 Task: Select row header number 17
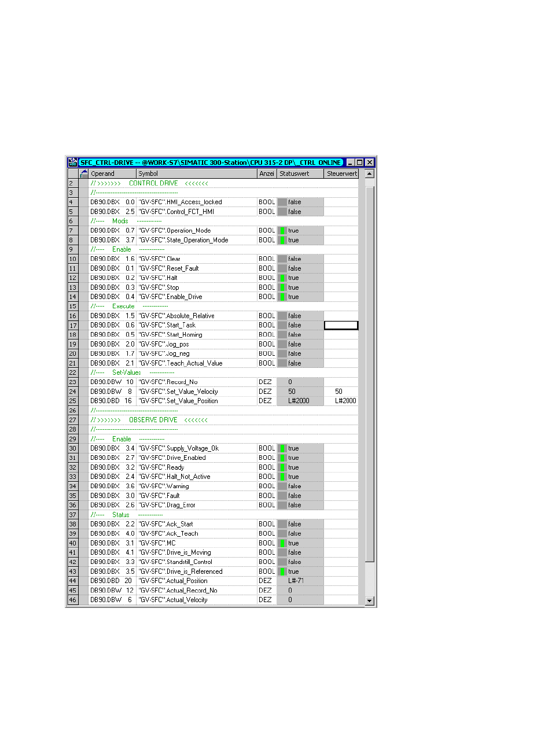(73, 325)
